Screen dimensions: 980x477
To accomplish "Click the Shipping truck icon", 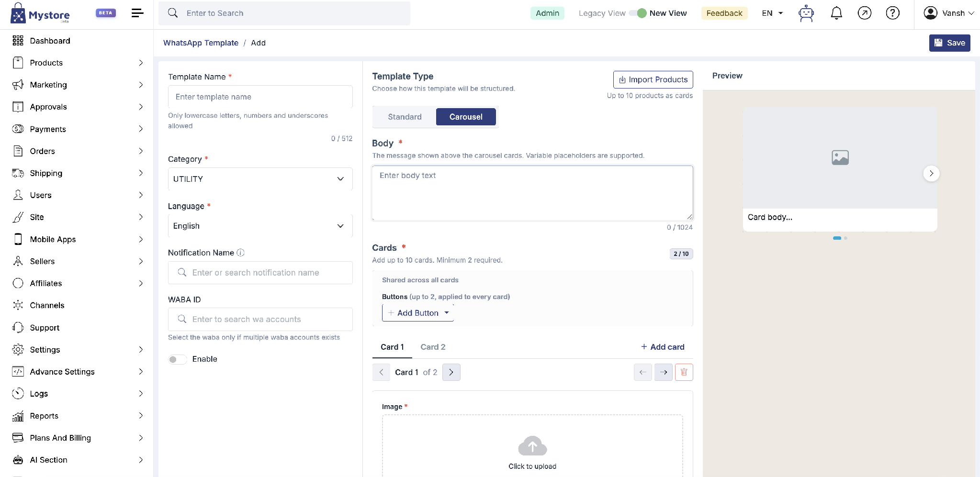I will pyautogui.click(x=18, y=173).
